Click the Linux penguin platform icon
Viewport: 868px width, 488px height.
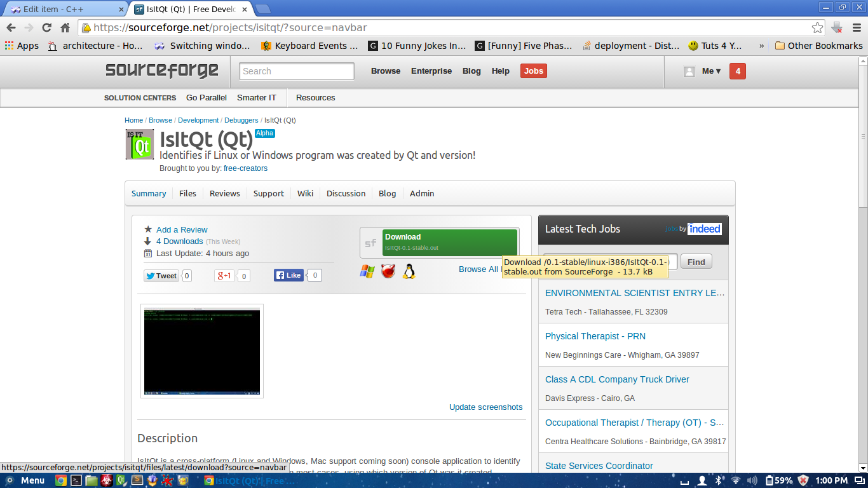tap(409, 271)
